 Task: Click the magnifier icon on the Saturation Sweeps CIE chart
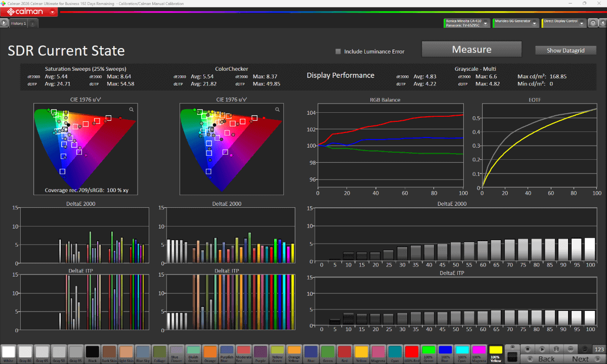[131, 109]
